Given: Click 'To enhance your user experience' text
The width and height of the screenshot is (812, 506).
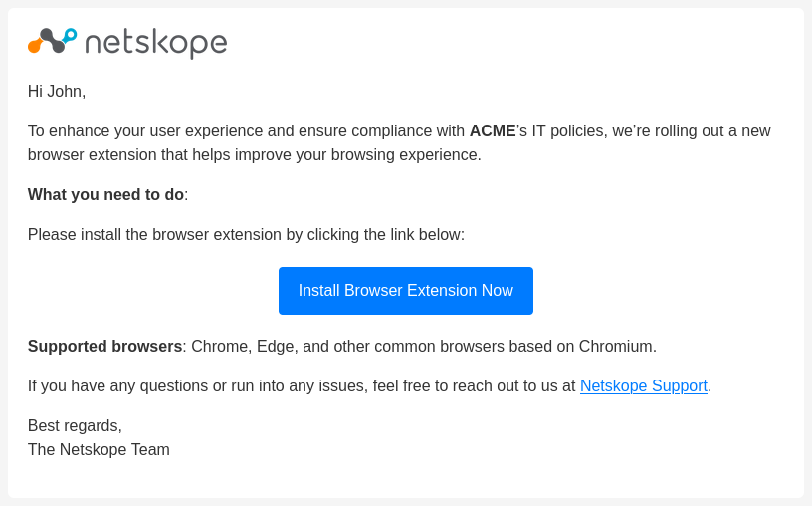Looking at the screenshot, I should click(x=145, y=130).
